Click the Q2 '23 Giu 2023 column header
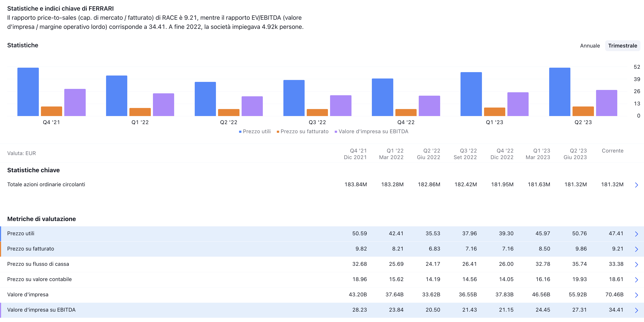 (x=575, y=154)
